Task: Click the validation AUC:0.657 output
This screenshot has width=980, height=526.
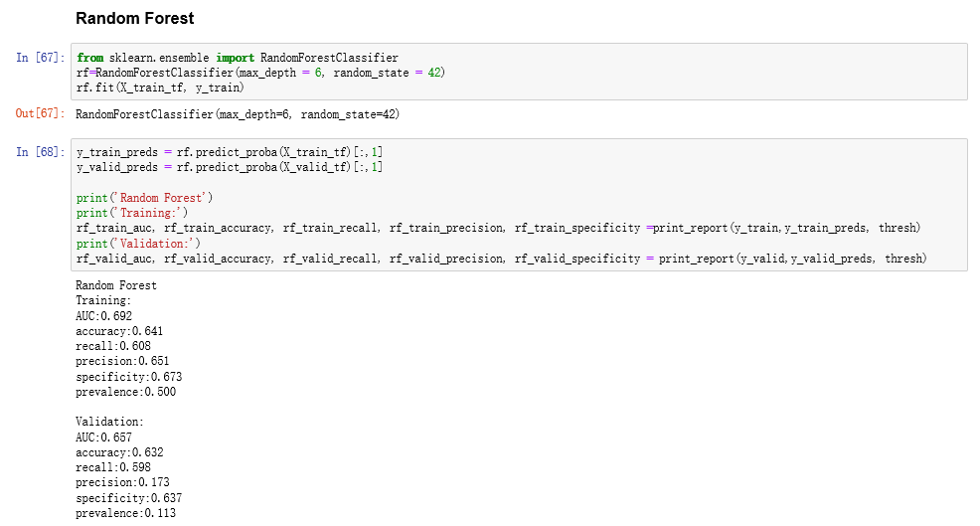Action: (x=103, y=438)
